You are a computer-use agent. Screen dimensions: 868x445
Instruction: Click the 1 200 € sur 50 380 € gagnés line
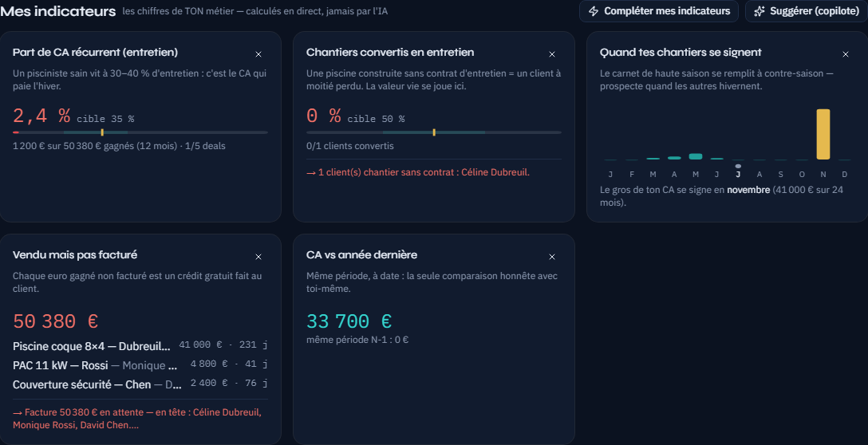click(119, 146)
